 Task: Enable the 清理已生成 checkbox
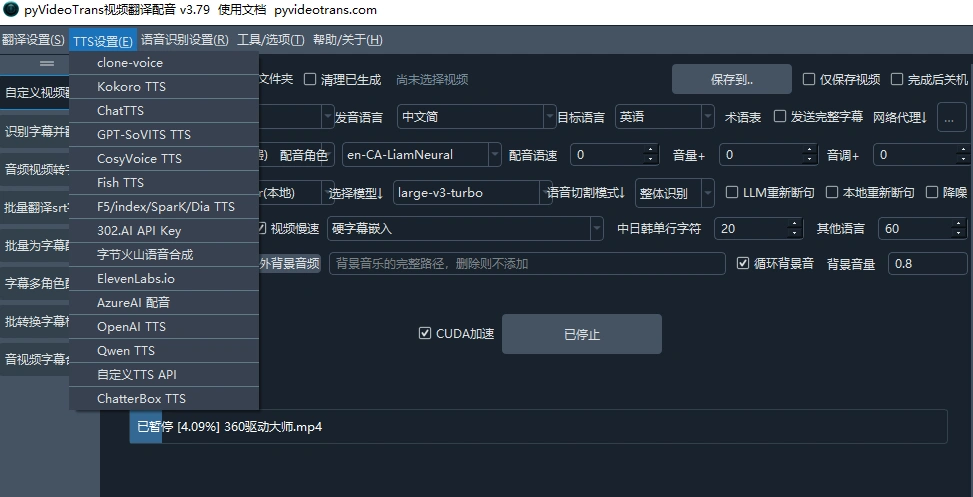coord(311,80)
